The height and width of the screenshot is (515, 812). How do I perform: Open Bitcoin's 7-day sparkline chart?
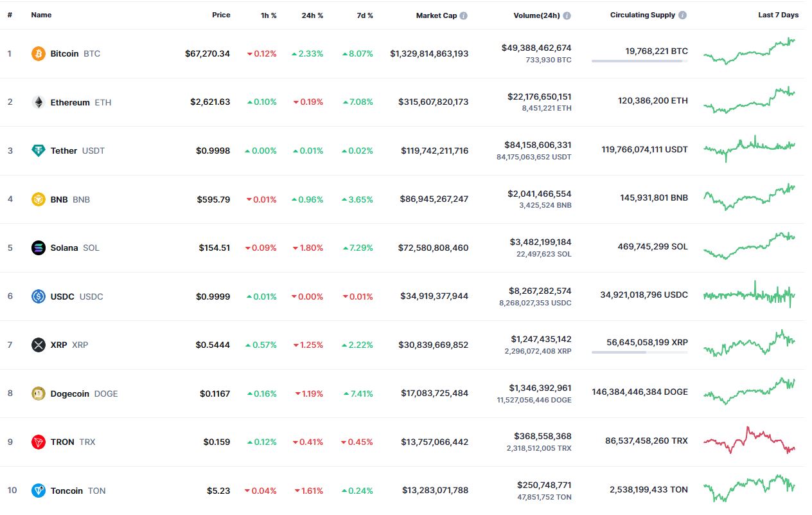750,51
